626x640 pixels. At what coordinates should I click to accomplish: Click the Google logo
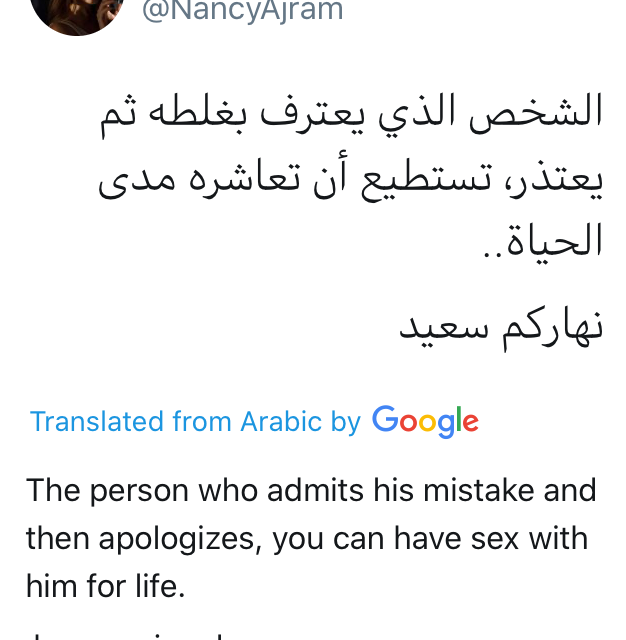pos(425,422)
